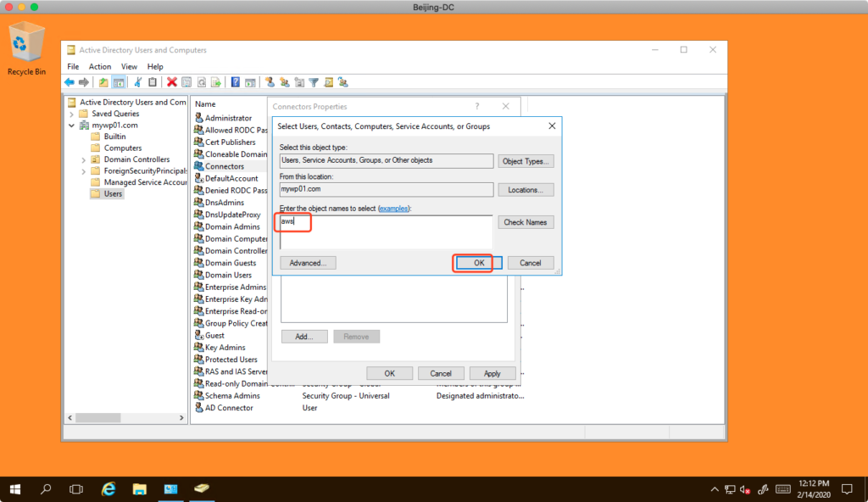Collapse the mywp01.com domain node

click(x=72, y=126)
